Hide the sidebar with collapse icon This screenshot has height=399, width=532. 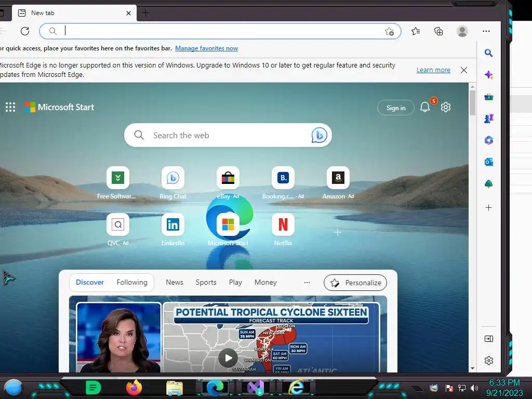pos(488,339)
